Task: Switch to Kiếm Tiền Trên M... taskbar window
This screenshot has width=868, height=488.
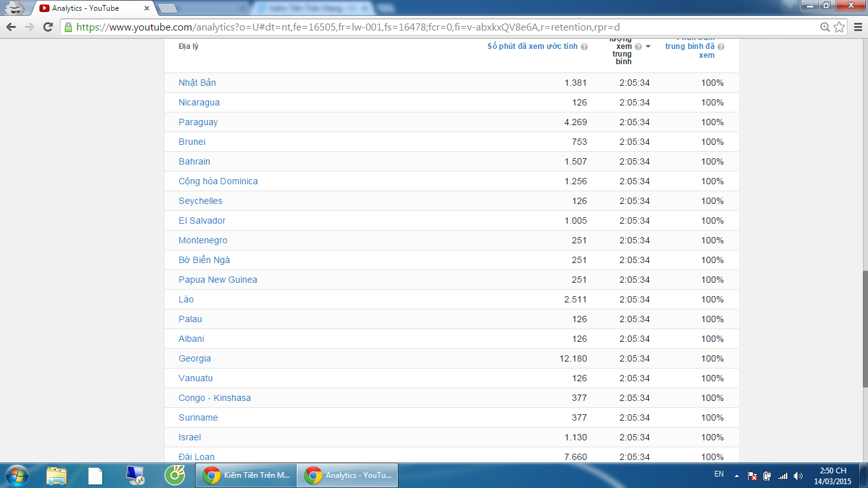Action: point(245,475)
